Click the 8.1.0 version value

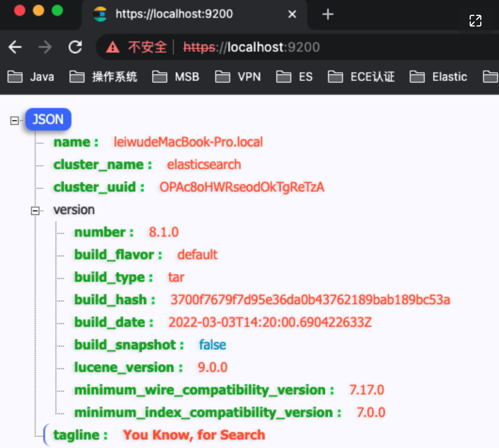tap(164, 232)
